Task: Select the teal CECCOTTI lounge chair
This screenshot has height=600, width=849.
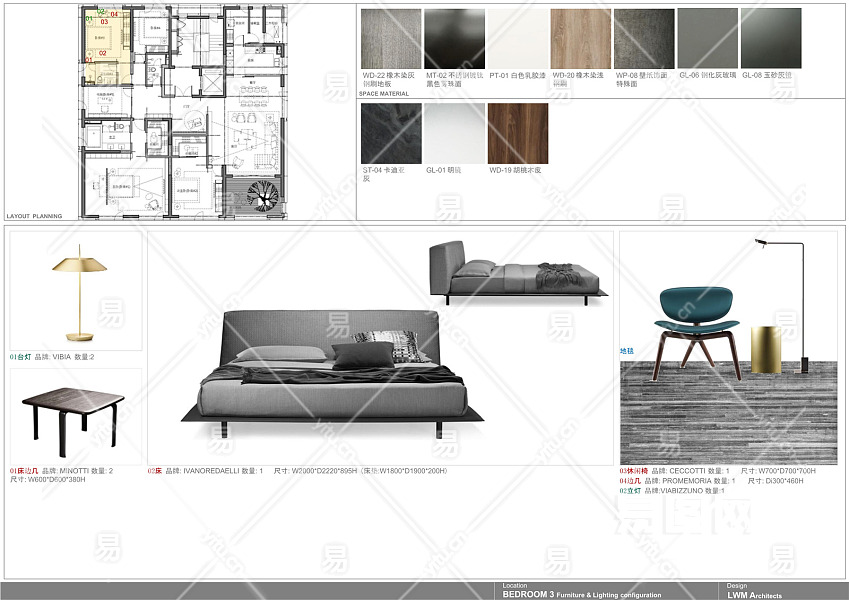Action: pos(697,332)
